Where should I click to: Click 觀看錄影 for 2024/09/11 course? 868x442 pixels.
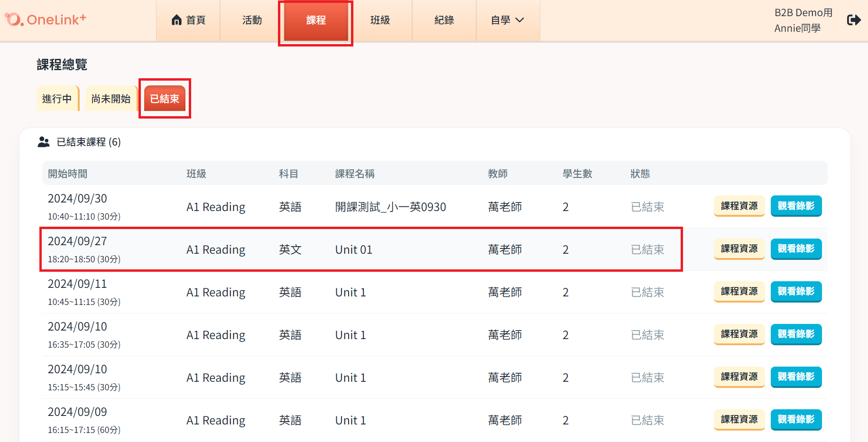tap(796, 291)
